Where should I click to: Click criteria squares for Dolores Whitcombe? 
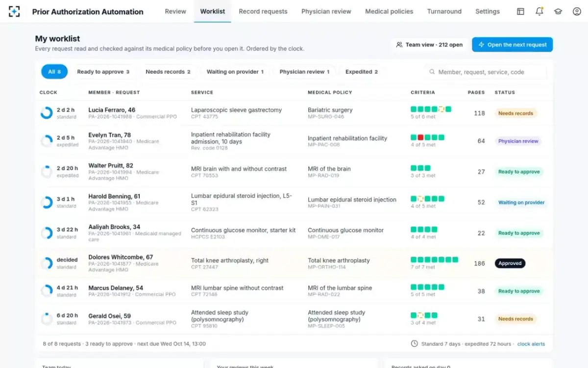click(434, 260)
